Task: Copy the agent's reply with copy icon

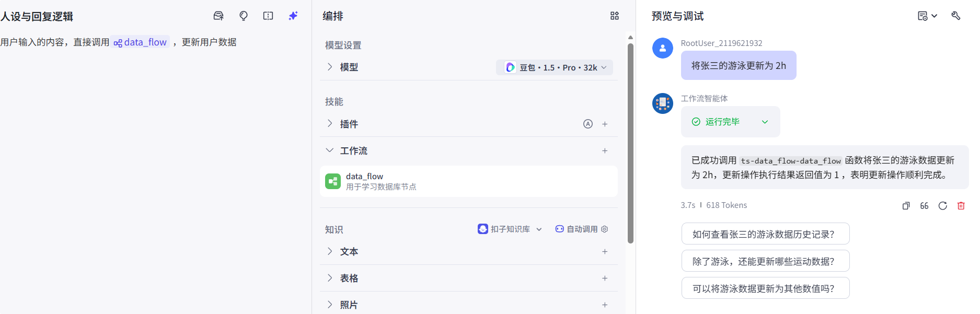Action: (906, 205)
